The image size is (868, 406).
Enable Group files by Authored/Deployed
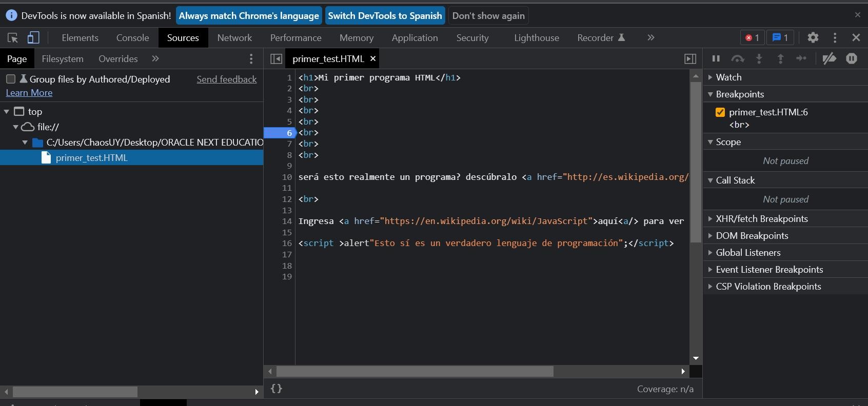point(11,79)
